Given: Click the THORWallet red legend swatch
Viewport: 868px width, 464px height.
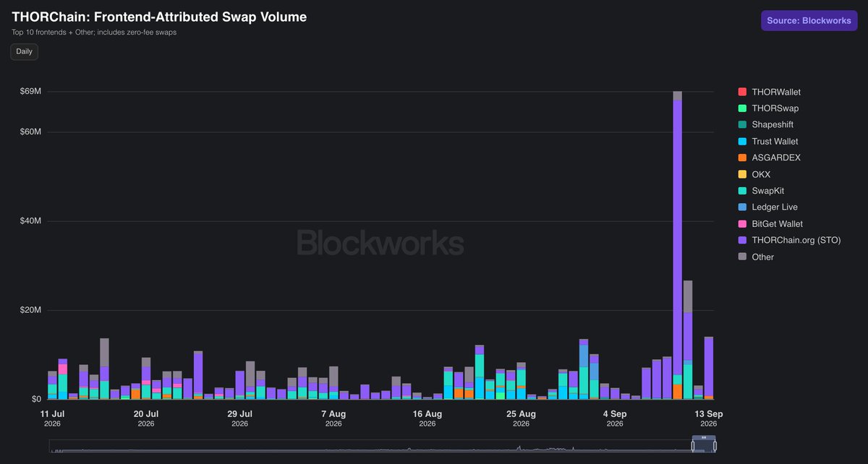Looking at the screenshot, I should 741,92.
